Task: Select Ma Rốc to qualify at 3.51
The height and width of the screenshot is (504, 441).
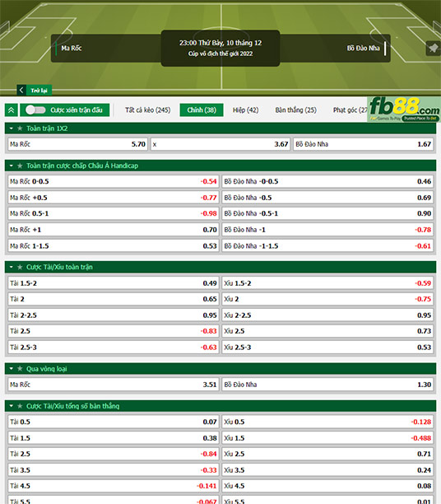Action: click(114, 385)
